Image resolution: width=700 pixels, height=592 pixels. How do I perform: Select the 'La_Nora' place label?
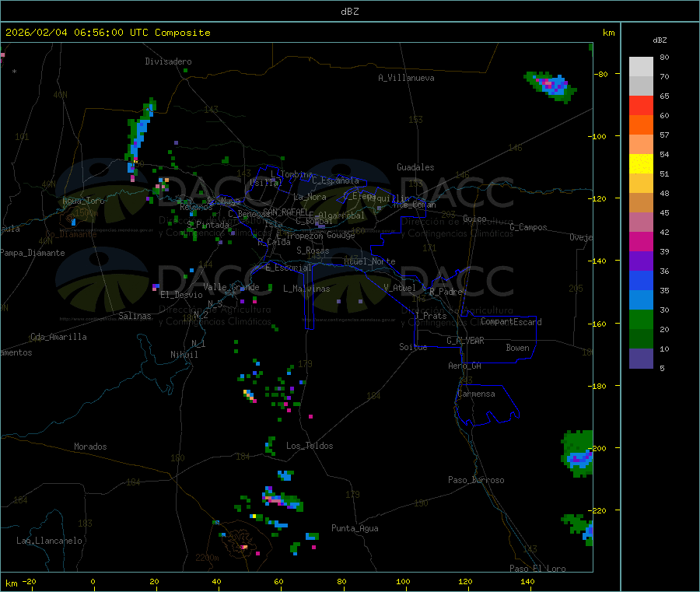click(x=310, y=197)
